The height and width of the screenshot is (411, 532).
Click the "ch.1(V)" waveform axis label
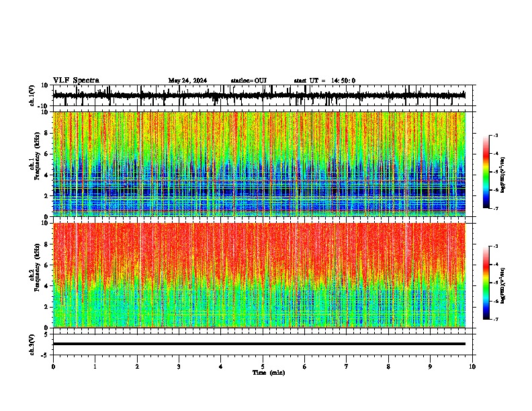pyautogui.click(x=32, y=95)
